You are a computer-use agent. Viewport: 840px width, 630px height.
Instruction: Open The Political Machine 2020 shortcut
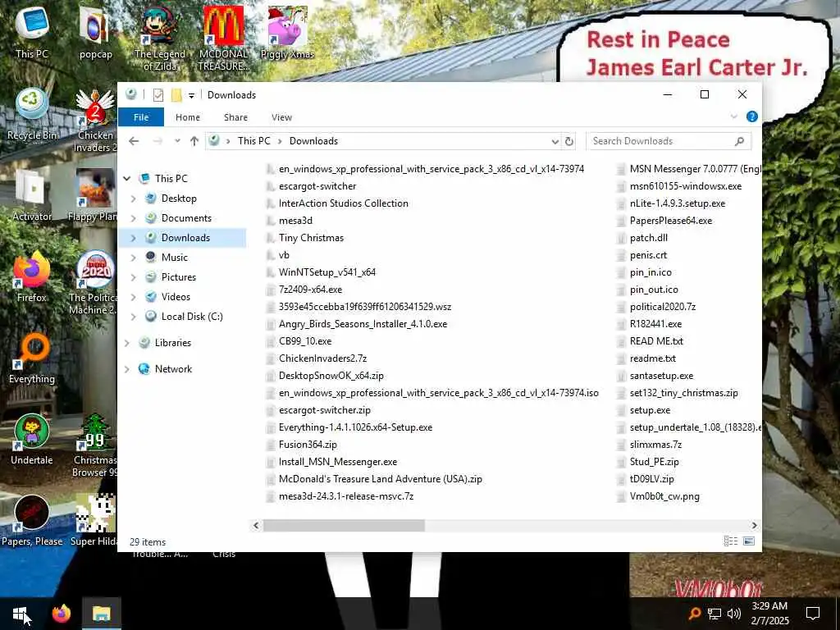tap(94, 283)
